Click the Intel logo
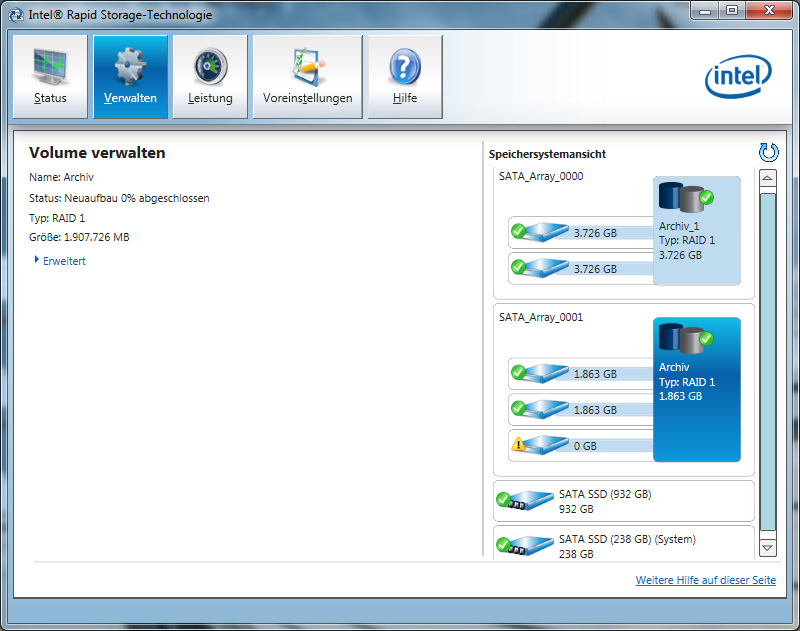The image size is (800, 631). point(738,77)
